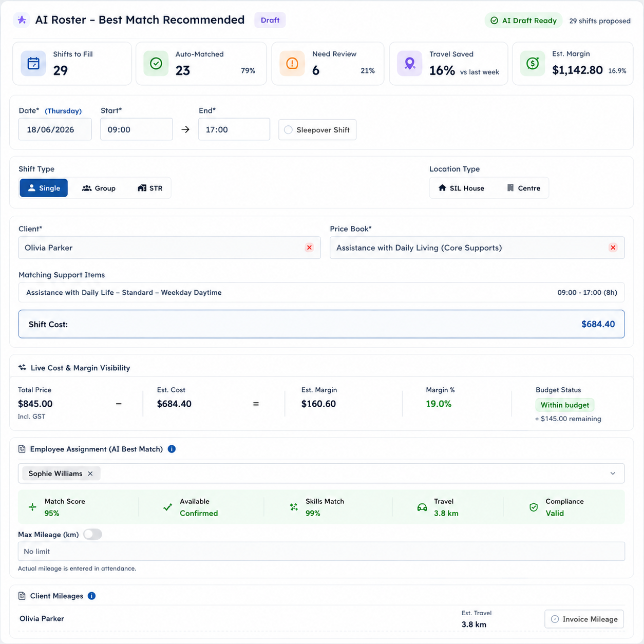This screenshot has height=644, width=644.
Task: Click the Travel Saved location pin icon
Action: tap(410, 64)
